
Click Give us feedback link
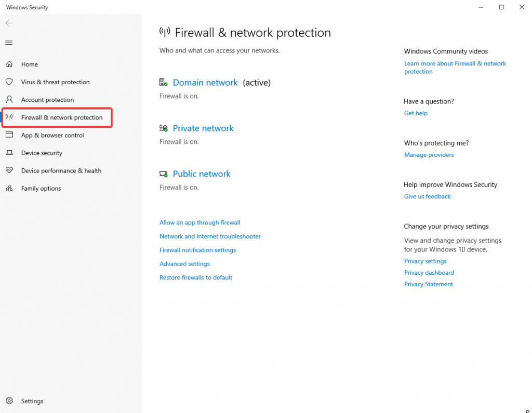pos(427,196)
